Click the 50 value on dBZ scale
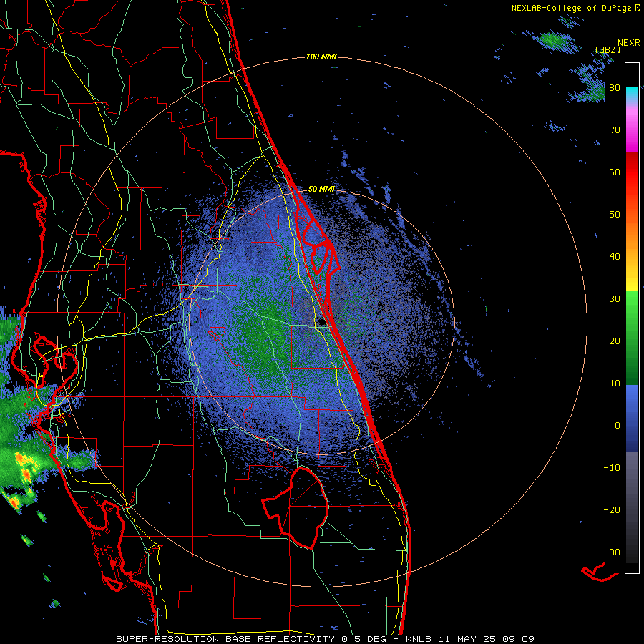The image size is (644, 644). point(615,215)
